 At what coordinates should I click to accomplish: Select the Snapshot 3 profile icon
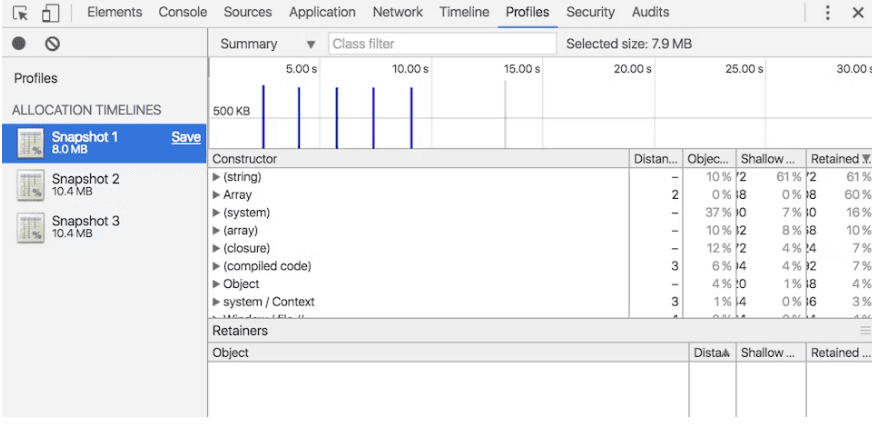pos(30,227)
